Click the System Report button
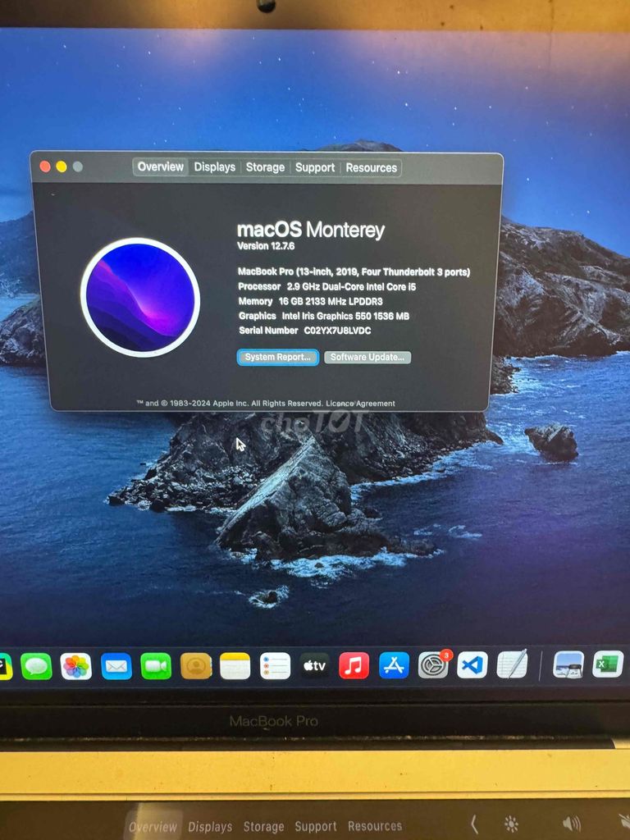 (x=277, y=358)
